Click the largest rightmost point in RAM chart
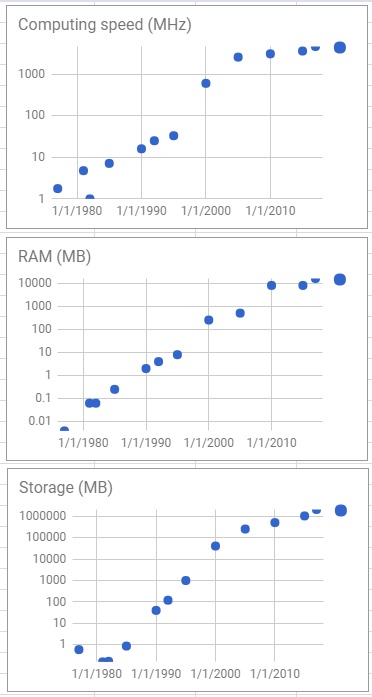Viewport: 372px width, 697px height. click(340, 279)
